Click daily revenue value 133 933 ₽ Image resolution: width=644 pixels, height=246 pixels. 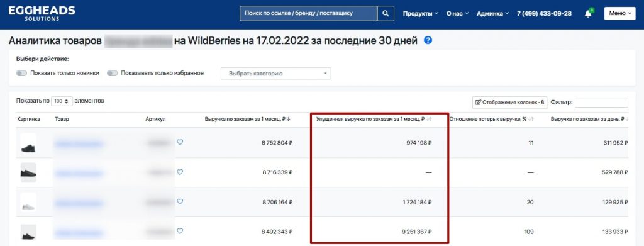tap(615, 232)
